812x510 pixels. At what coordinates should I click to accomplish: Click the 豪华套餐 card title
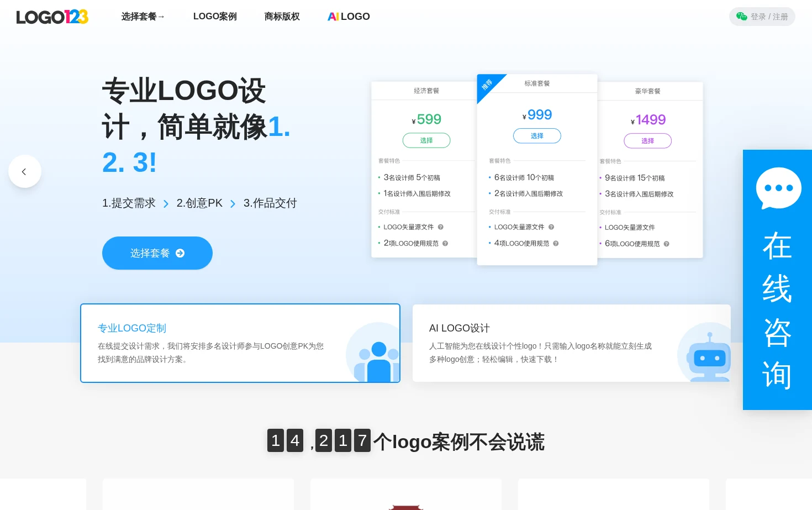(647, 91)
